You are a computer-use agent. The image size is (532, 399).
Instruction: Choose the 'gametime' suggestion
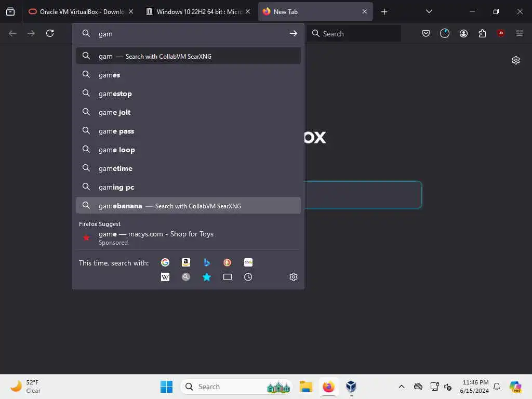coord(188,168)
